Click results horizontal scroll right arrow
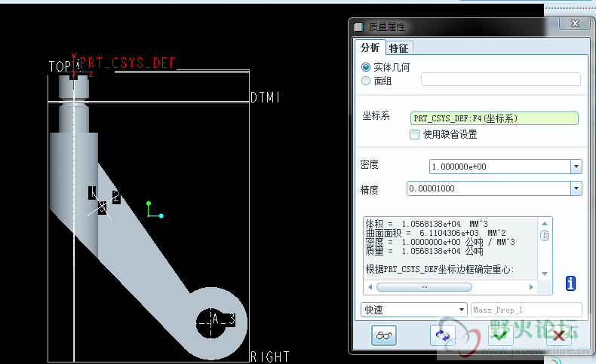This screenshot has height=364, width=596. (x=531, y=287)
